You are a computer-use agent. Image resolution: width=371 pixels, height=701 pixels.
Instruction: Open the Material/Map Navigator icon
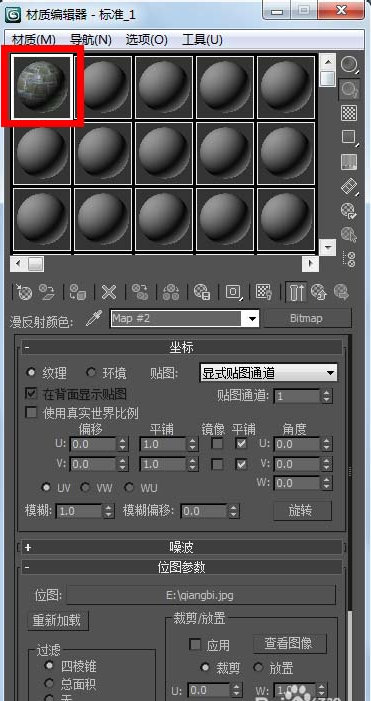349,259
